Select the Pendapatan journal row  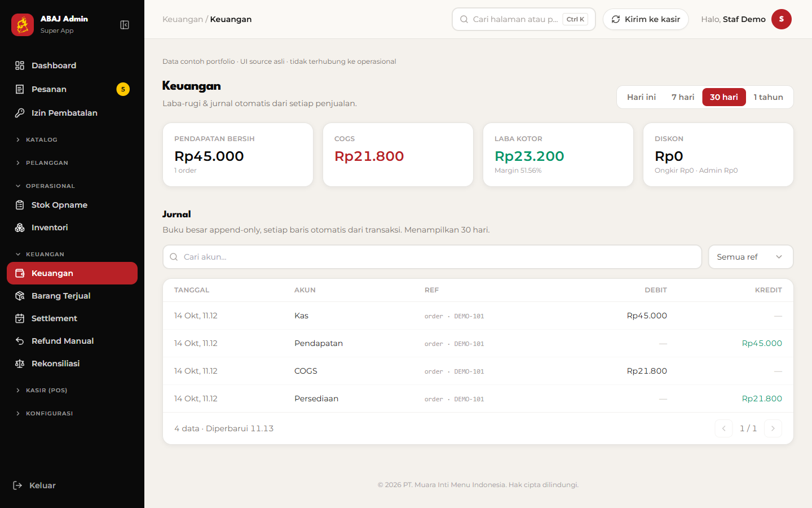[478, 343]
